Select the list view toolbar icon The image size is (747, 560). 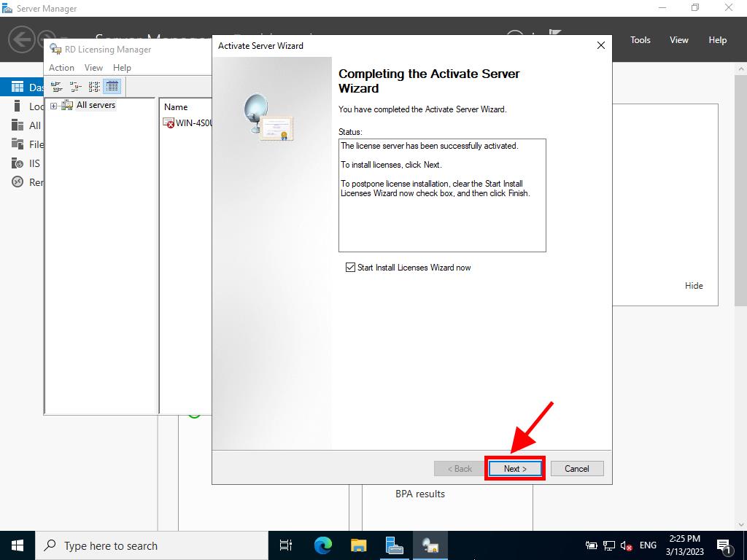point(94,87)
